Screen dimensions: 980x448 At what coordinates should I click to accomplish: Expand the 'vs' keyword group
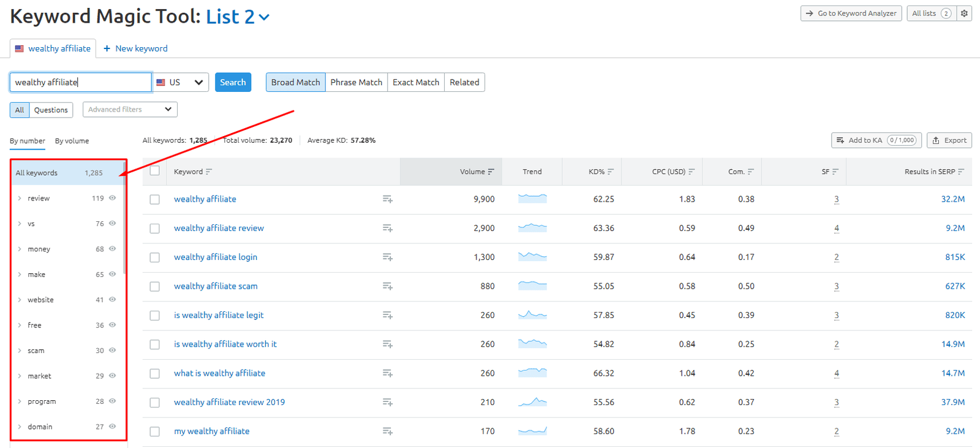pos(20,224)
